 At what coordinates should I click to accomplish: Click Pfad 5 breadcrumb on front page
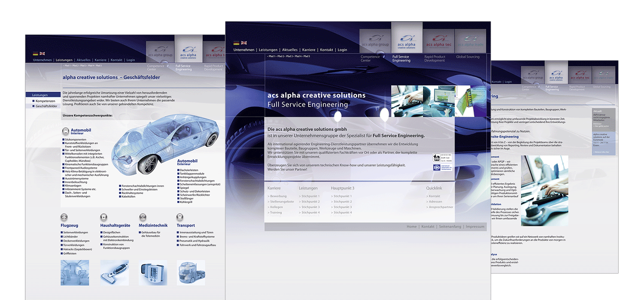coord(307,56)
